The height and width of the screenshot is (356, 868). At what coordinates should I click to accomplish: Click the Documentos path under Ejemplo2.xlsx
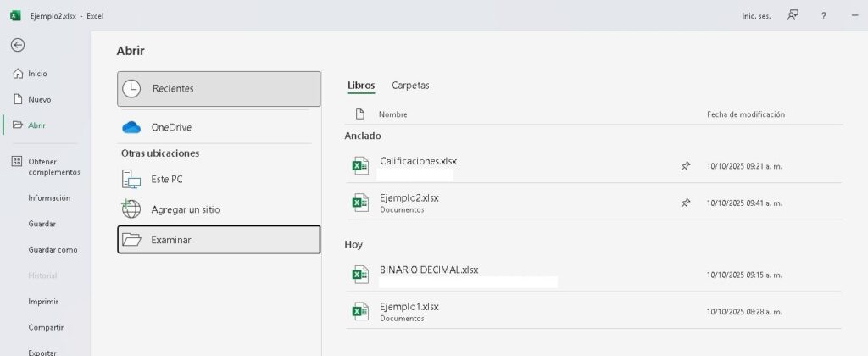tap(402, 210)
